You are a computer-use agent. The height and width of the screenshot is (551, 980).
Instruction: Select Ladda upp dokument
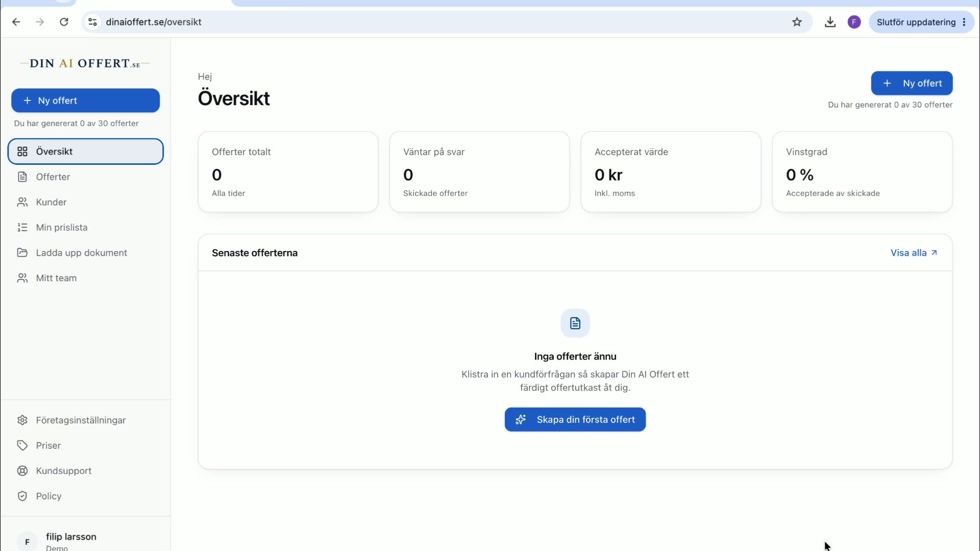86,253
